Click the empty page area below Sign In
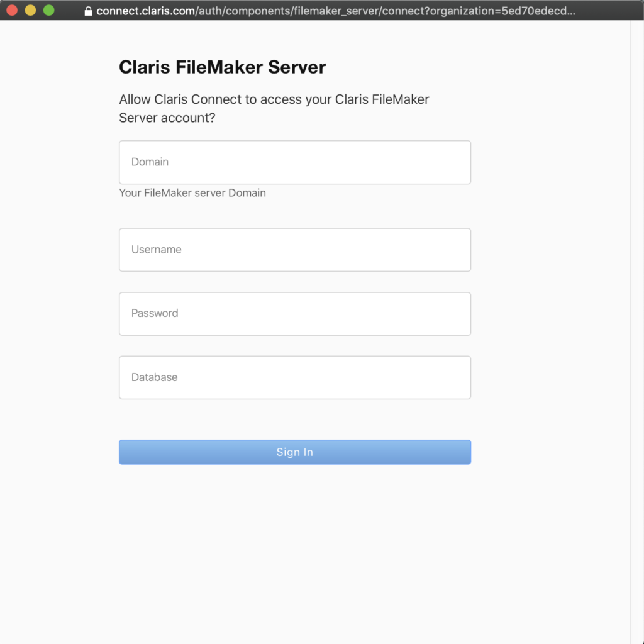 pyautogui.click(x=294, y=547)
